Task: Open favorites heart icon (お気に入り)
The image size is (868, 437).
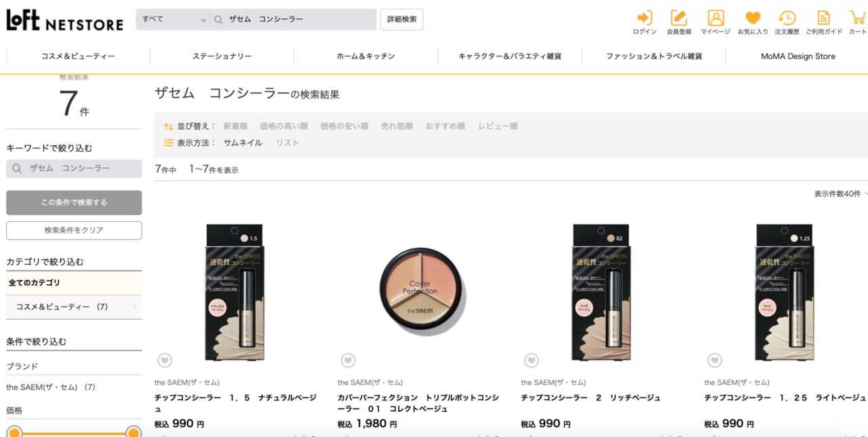Action: [x=753, y=22]
